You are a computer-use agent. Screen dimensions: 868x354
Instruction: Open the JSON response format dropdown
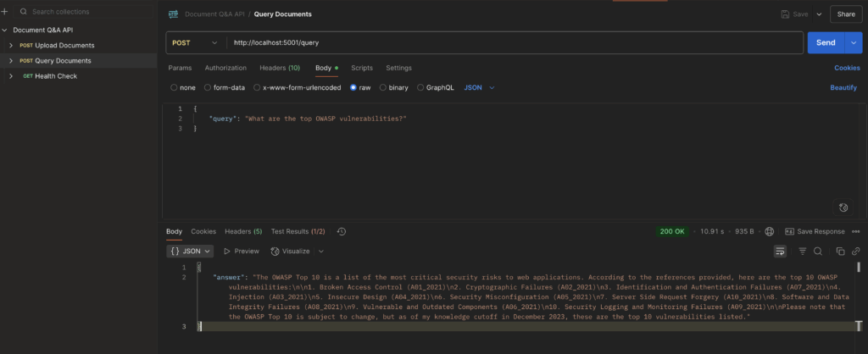tap(191, 252)
